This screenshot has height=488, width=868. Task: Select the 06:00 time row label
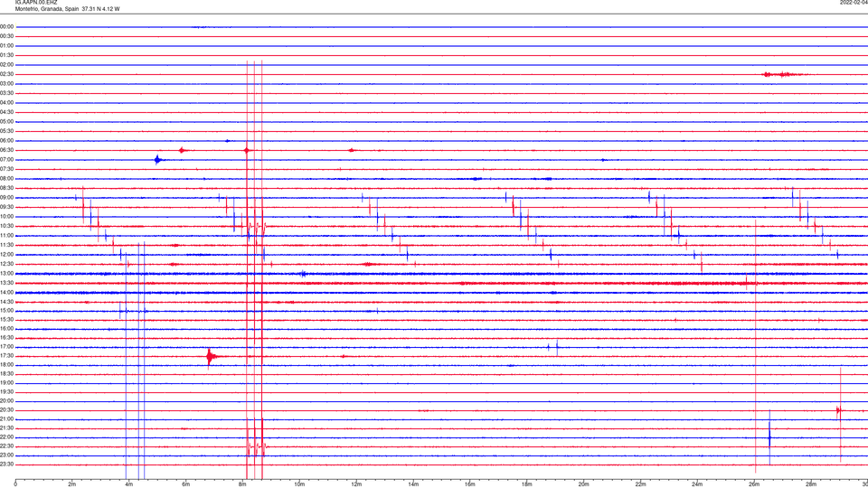[6, 141]
